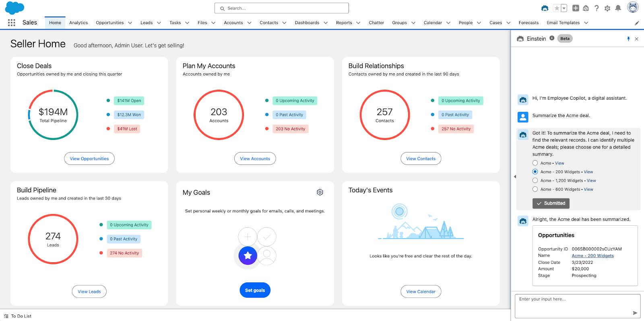Unpin the Einstein panel with the pin icon
This screenshot has height=321, width=644.
click(628, 39)
